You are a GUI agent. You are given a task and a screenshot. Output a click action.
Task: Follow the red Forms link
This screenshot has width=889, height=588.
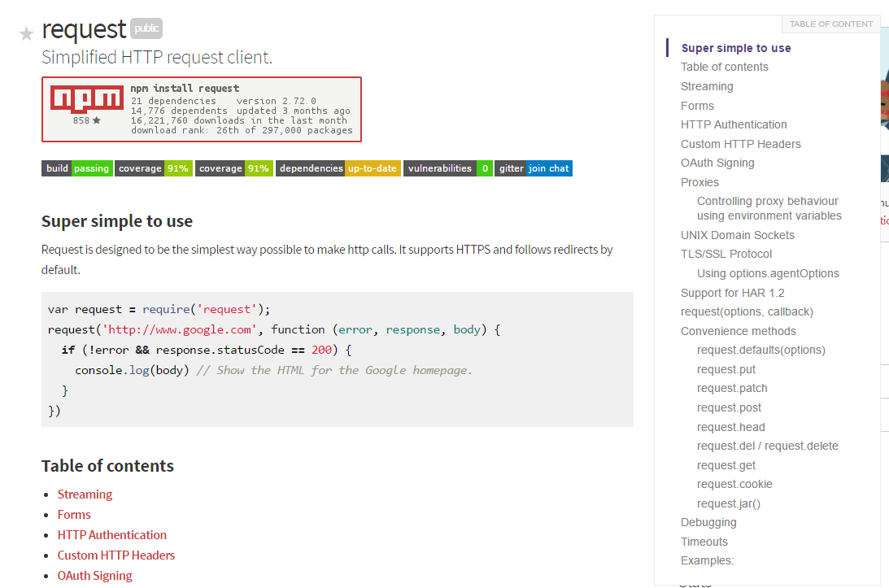click(74, 515)
